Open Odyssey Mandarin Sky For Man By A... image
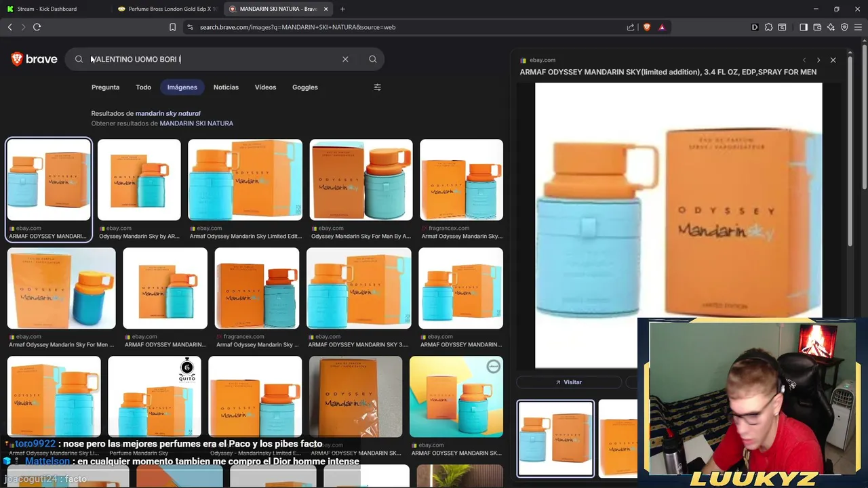868x488 pixels. [x=361, y=180]
